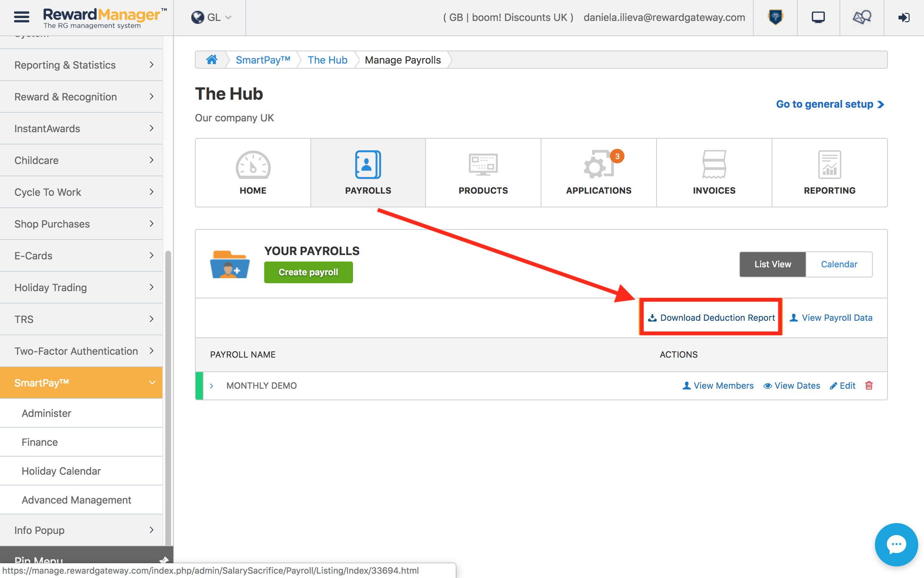Go to SmartPay™ breadcrumb link
924x578 pixels.
click(263, 60)
